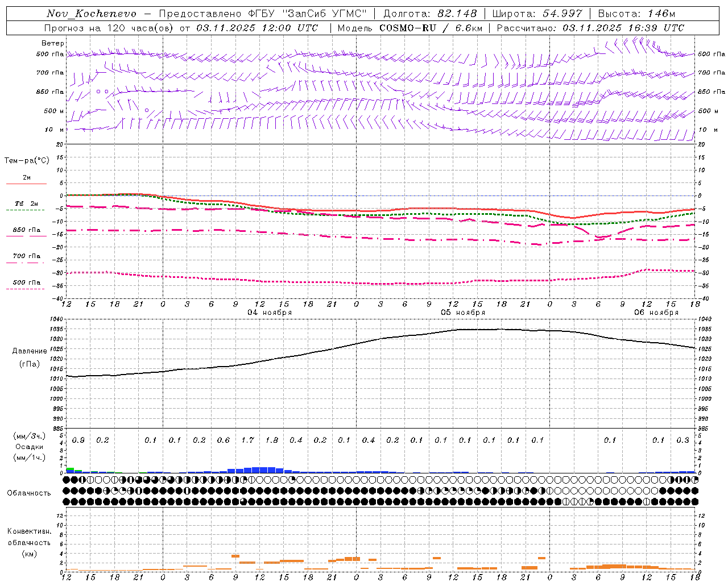Select the Тем-ра(°C) temperature axis label
The height and width of the screenshot is (582, 728).
(27, 161)
